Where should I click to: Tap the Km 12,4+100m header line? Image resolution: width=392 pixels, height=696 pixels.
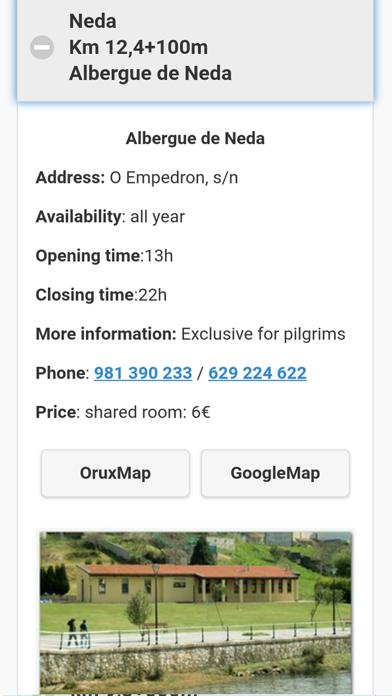click(x=138, y=47)
